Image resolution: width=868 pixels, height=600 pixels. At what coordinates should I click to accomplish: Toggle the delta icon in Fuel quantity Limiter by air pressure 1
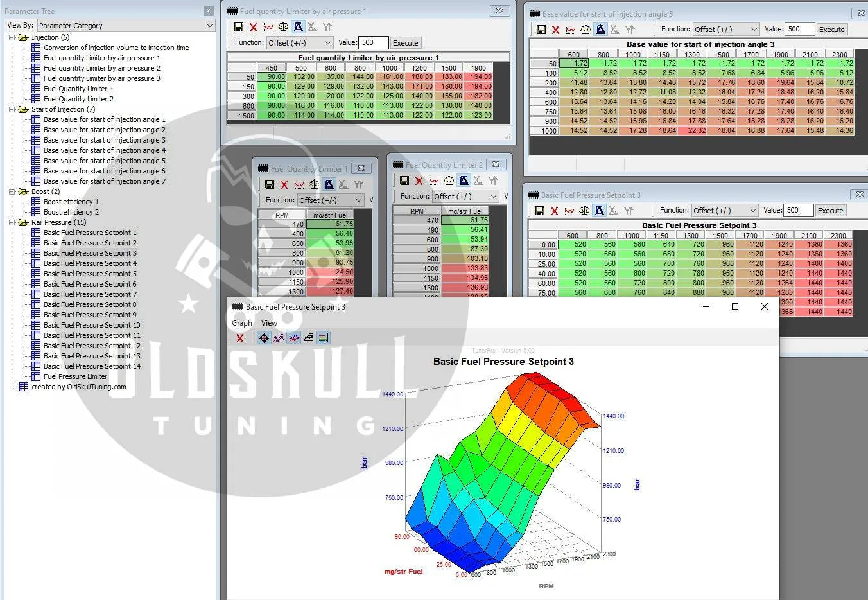(298, 27)
